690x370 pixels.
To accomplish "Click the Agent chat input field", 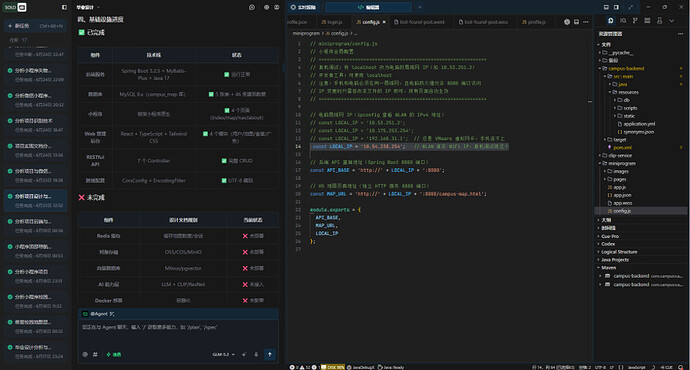I will tap(178, 334).
